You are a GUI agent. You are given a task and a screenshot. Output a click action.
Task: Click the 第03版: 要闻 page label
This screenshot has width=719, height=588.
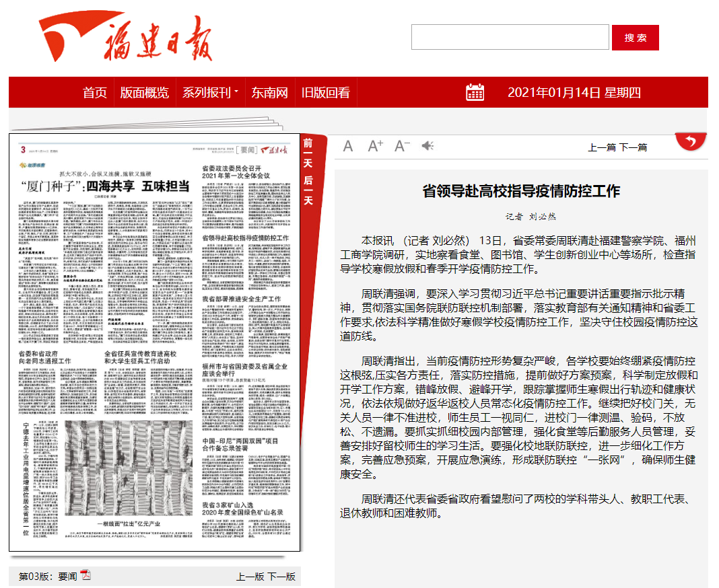[48, 577]
